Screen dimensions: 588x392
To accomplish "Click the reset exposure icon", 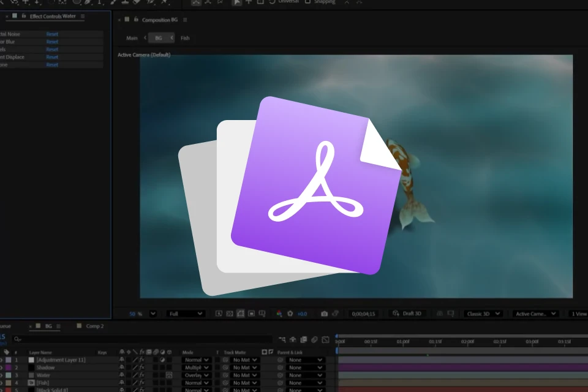I will click(x=290, y=314).
